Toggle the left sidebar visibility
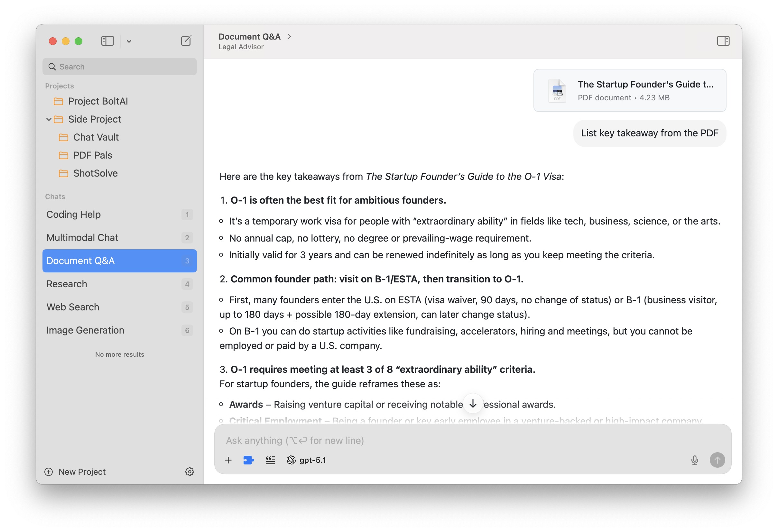Image resolution: width=778 pixels, height=532 pixels. tap(107, 41)
